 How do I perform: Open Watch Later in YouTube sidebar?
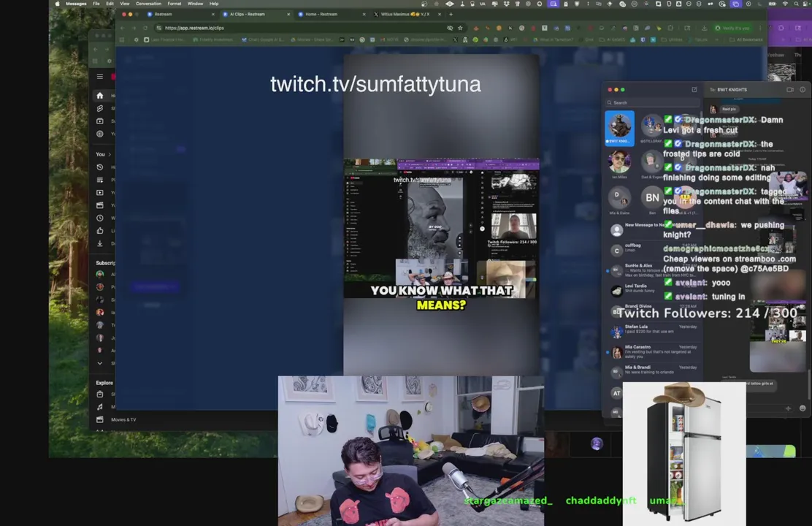tap(103, 218)
